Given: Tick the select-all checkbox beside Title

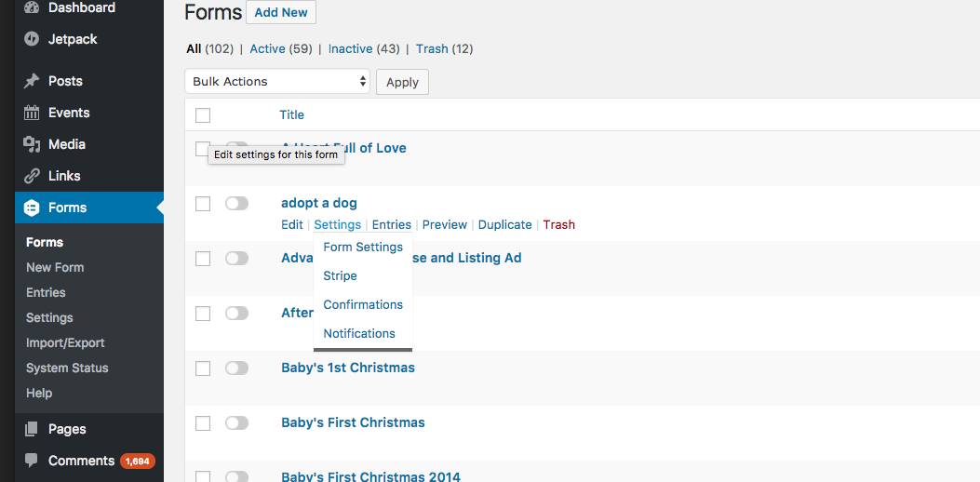Looking at the screenshot, I should (x=203, y=115).
